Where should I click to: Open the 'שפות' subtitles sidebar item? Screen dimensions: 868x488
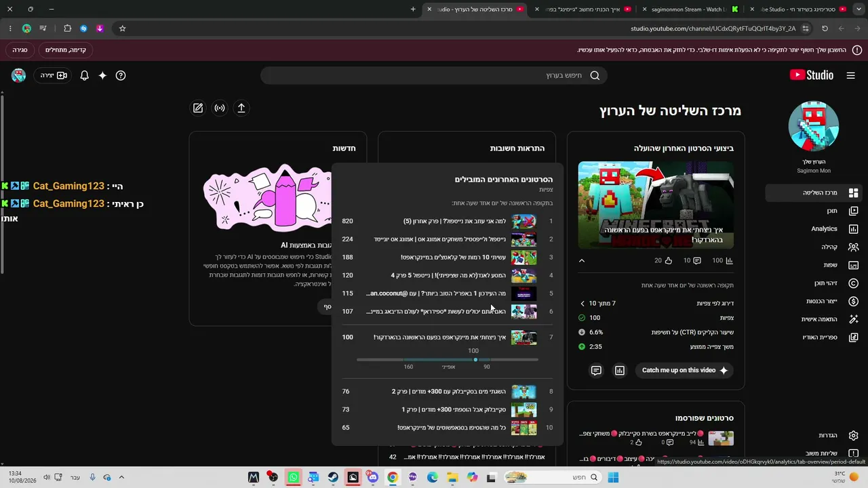click(x=813, y=265)
